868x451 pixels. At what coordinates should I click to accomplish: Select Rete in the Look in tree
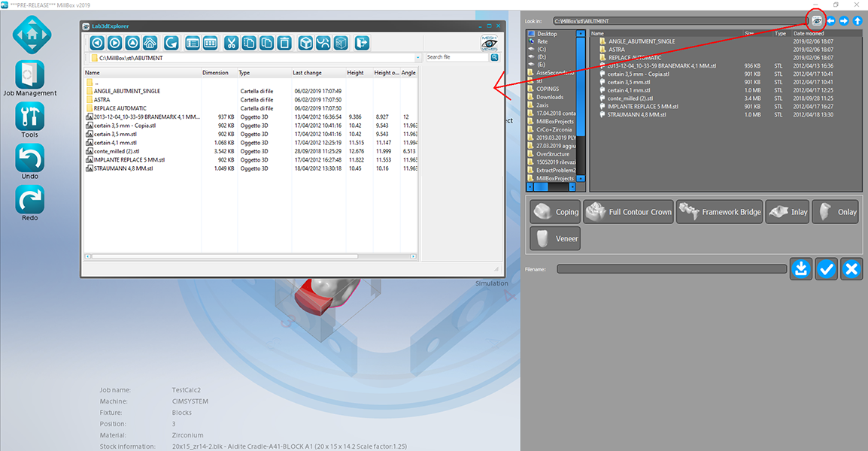point(542,41)
